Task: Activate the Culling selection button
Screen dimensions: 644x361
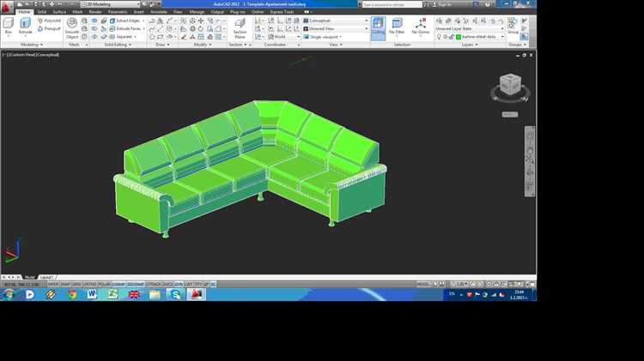Action: coord(378,27)
